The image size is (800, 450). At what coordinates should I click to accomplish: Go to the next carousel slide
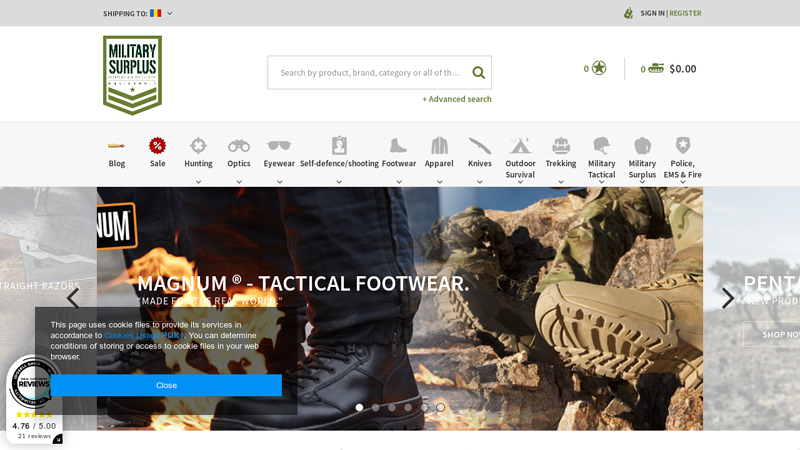point(728,298)
